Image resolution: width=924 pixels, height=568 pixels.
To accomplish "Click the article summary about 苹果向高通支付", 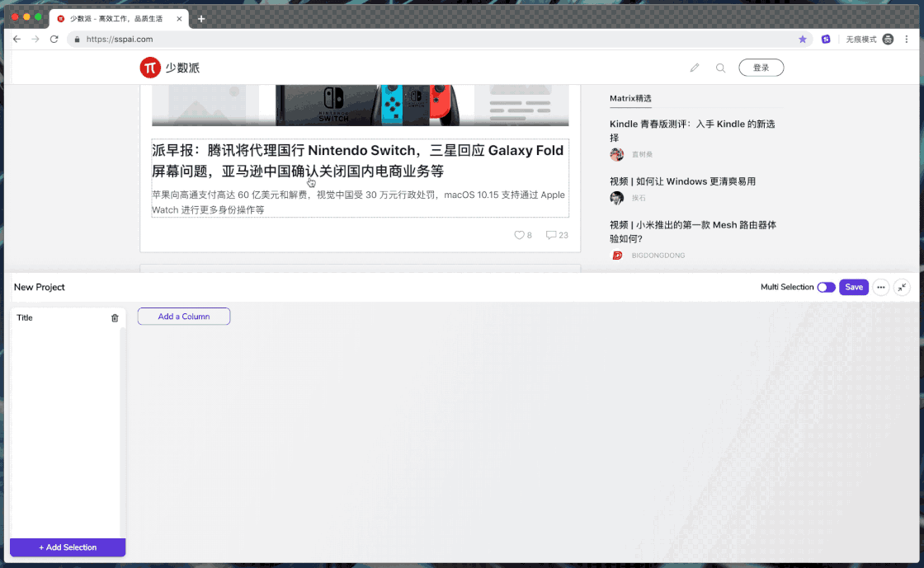I will tap(358, 202).
